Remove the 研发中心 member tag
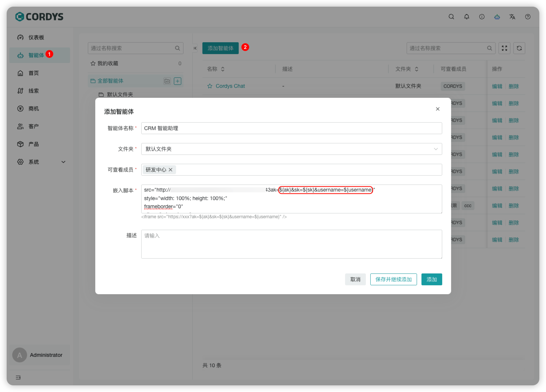The width and height of the screenshot is (546, 392). pyautogui.click(x=171, y=170)
